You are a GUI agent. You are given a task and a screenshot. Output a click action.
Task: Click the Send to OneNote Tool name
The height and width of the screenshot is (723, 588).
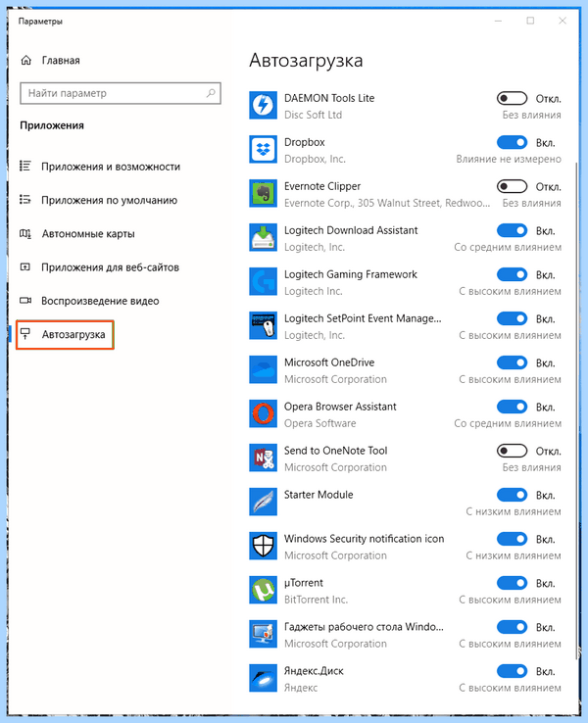click(x=336, y=451)
